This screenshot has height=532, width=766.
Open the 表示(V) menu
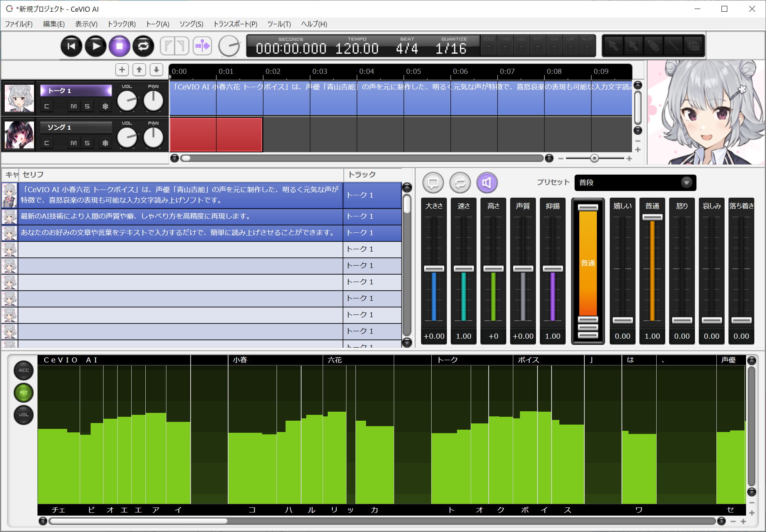86,24
